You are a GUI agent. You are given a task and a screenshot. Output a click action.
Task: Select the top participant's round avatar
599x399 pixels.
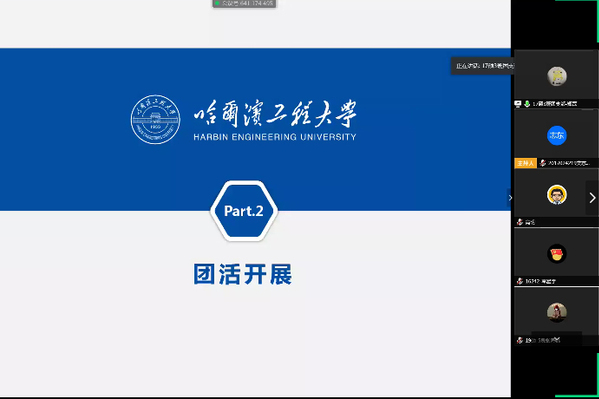click(557, 76)
